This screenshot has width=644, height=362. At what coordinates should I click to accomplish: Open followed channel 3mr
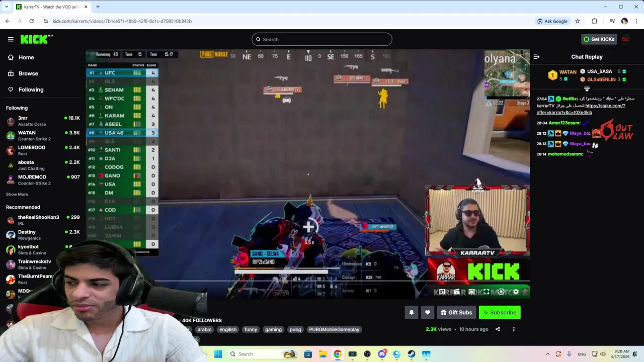[x=43, y=121]
